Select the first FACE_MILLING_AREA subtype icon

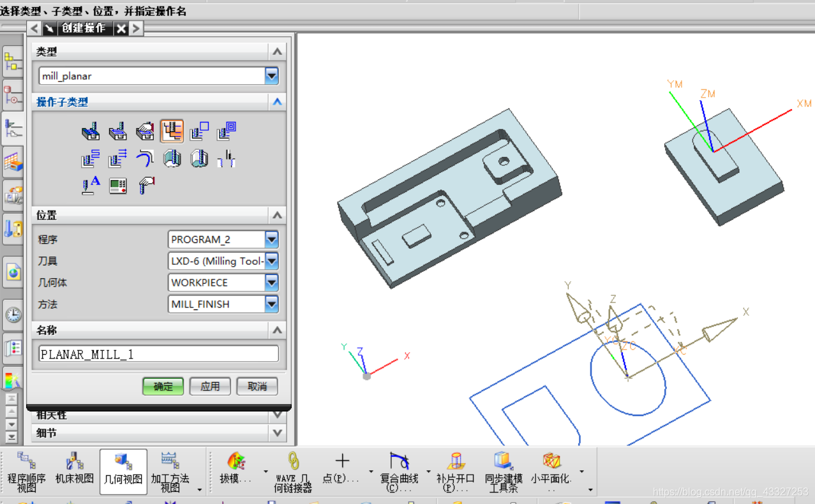pyautogui.click(x=91, y=131)
